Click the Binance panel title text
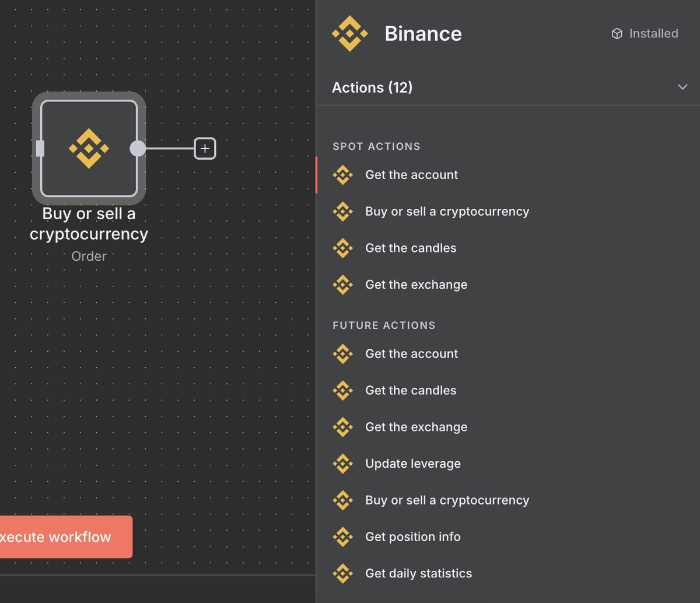This screenshot has height=603, width=700. click(423, 34)
